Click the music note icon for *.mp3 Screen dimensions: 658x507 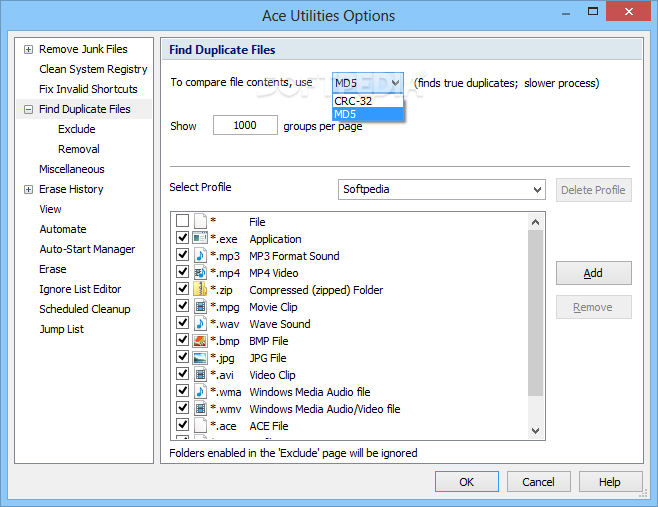coord(200,255)
